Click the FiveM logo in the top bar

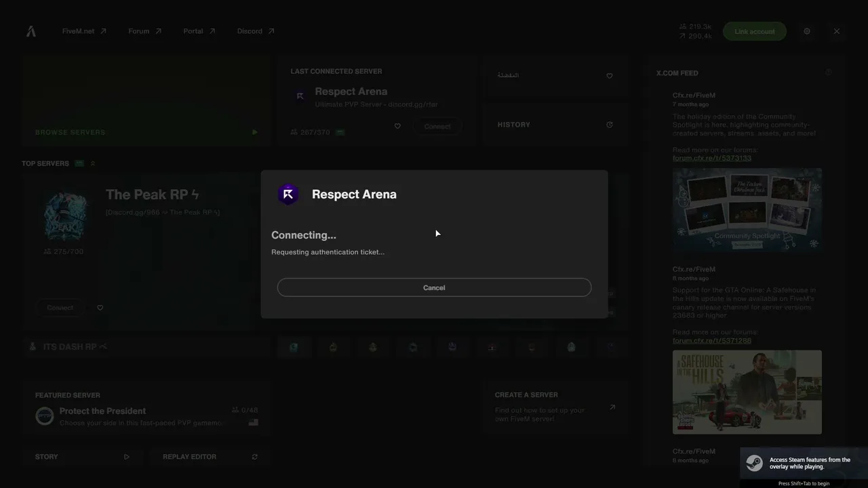coord(31,31)
